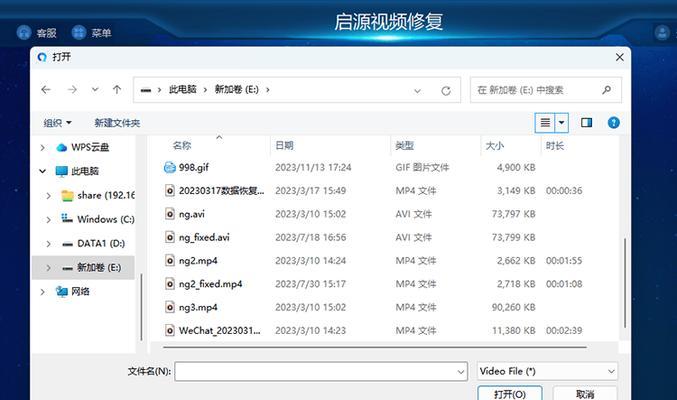Open the filename history dropdown arrow
677x400 pixels.
(x=461, y=371)
